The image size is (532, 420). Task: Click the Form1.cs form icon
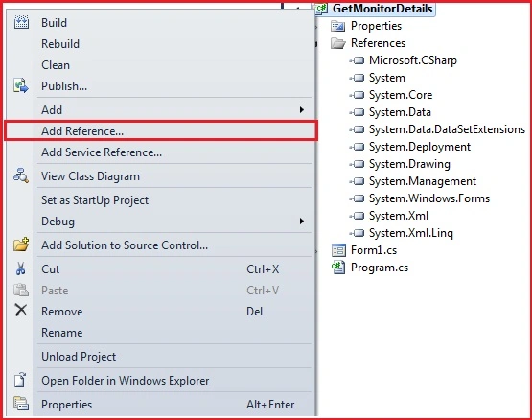coord(338,250)
